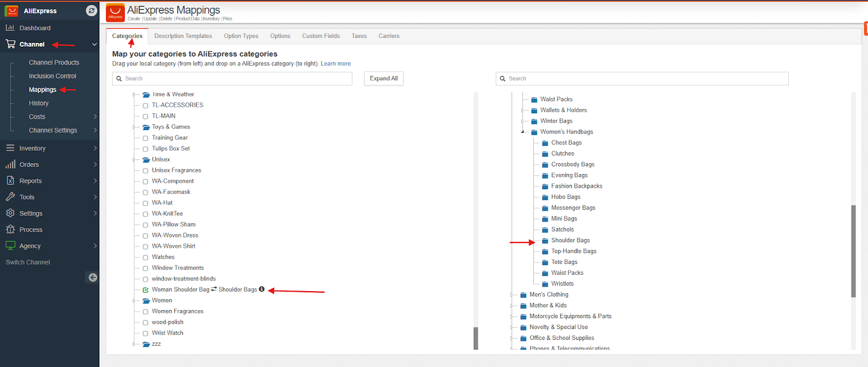Click the AliExpress categories search field
The image size is (868, 367).
click(642, 79)
